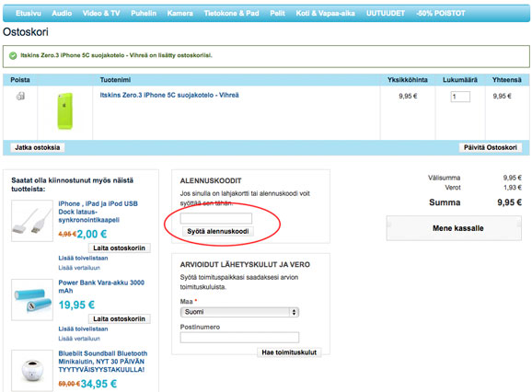Open the UUTUUDET menu item
This screenshot has height=392, width=532.
point(386,13)
